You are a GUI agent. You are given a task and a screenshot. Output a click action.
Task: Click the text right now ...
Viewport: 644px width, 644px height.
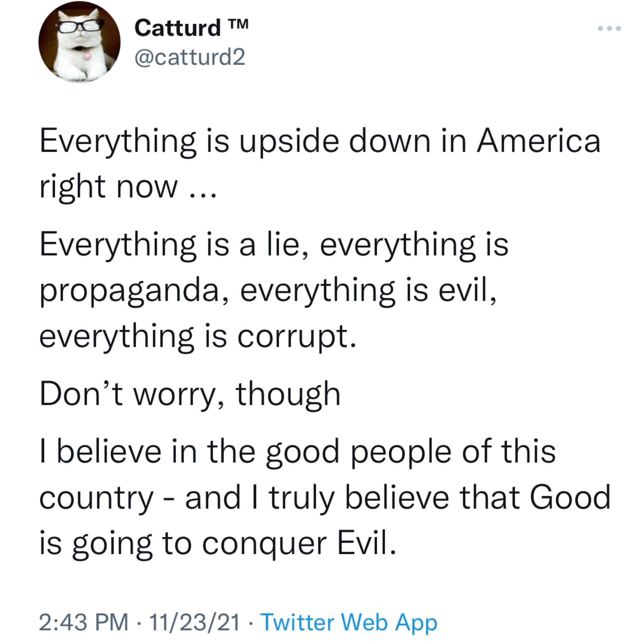(x=109, y=188)
